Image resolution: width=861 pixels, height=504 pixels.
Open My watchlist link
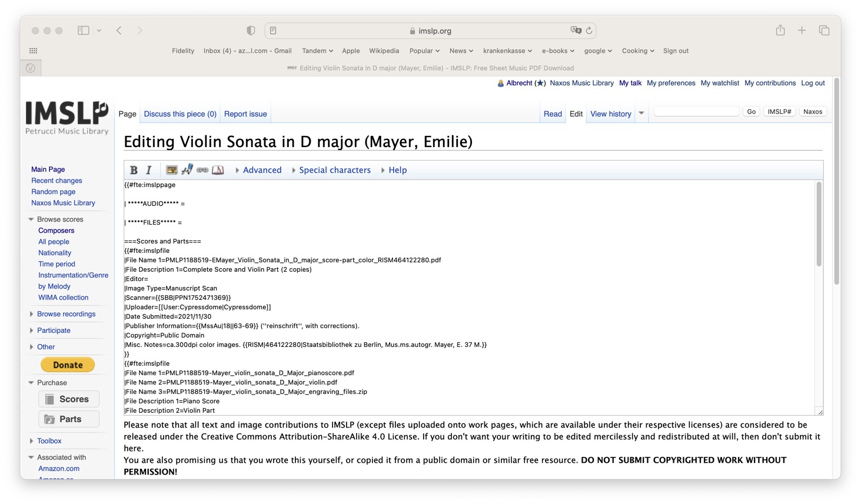tap(720, 83)
